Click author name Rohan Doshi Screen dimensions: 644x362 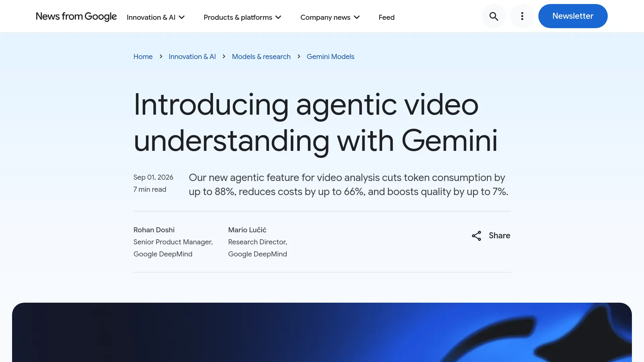coord(154,230)
